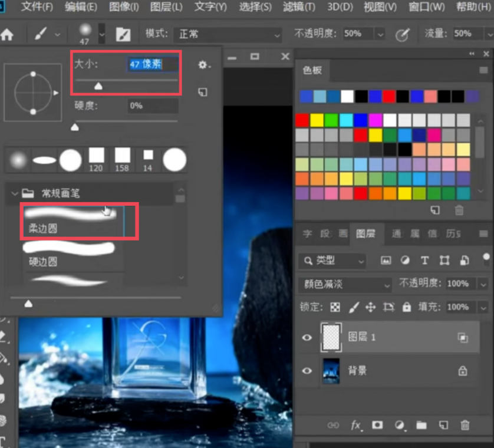Screen dimensions: 494x448
Task: Click the 大小 size input field
Action: point(153,64)
